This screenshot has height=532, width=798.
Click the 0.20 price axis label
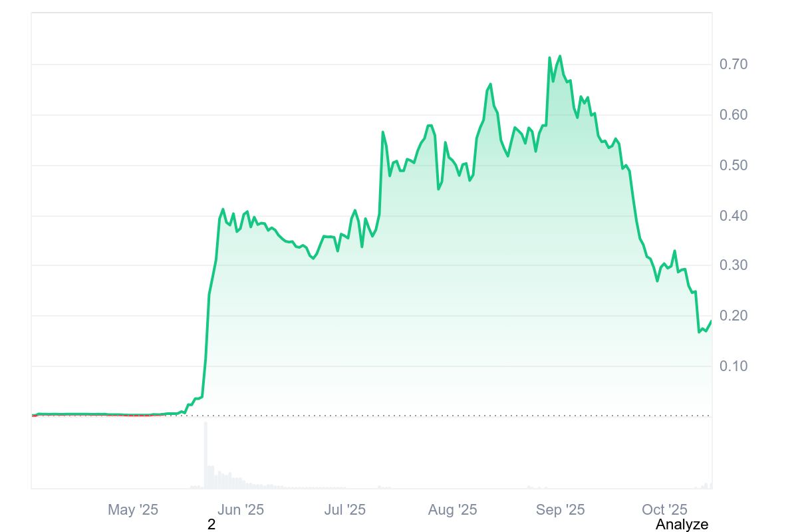click(x=733, y=316)
